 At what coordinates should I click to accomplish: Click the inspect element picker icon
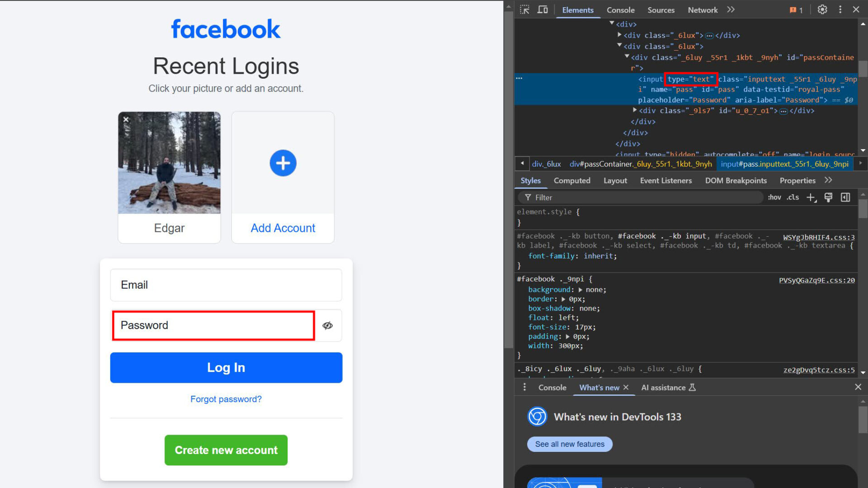pyautogui.click(x=524, y=9)
